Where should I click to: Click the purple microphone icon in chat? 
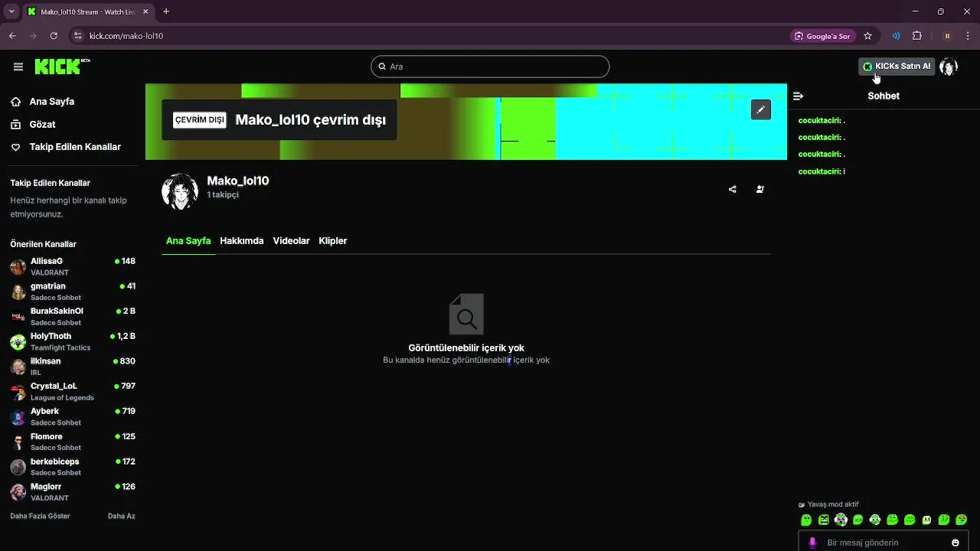(812, 543)
